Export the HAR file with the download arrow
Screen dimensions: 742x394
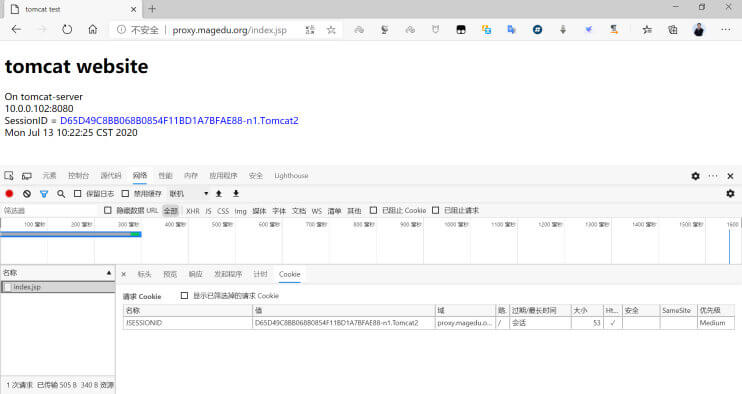pos(236,193)
